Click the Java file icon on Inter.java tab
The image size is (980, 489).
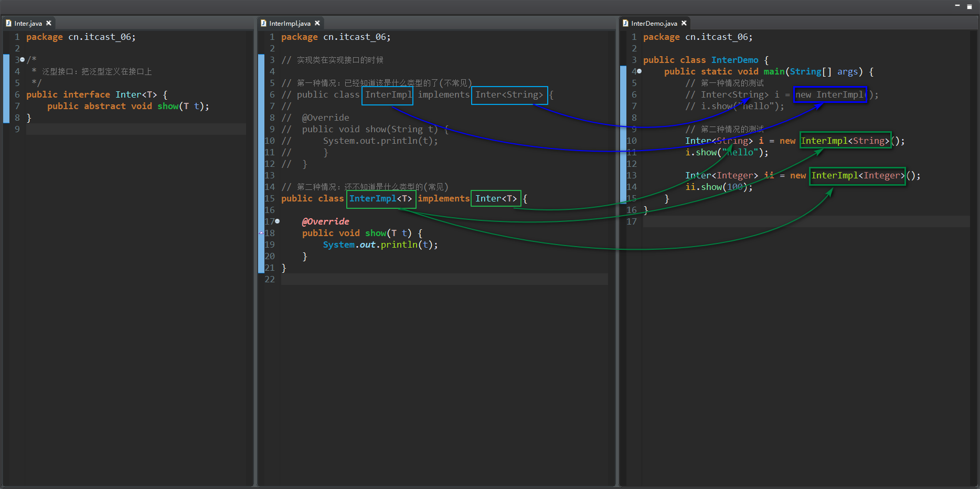(8, 23)
